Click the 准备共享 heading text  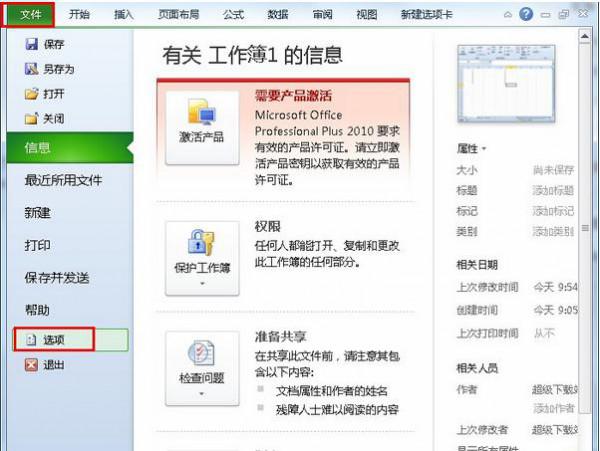[x=280, y=336]
